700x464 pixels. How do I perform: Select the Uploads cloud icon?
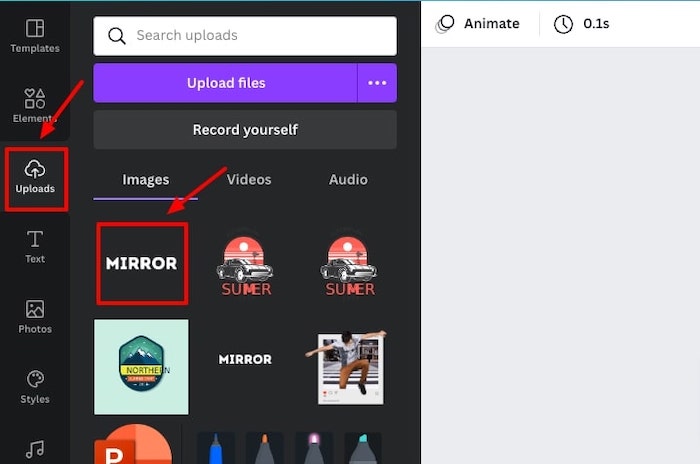coord(35,170)
